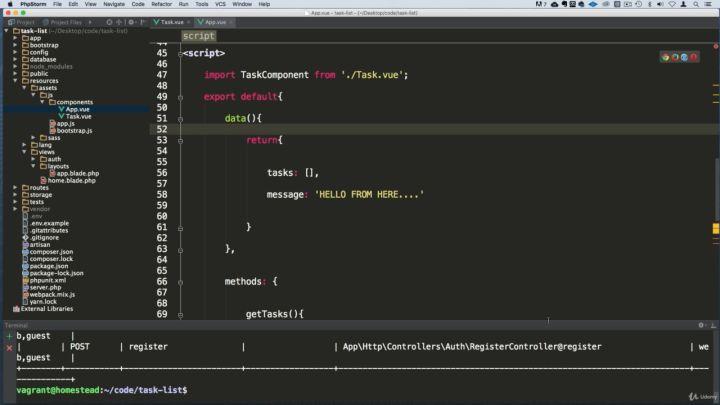Image resolution: width=720 pixels, height=405 pixels.
Task: Open the Apple menu
Action: pos(10,4)
